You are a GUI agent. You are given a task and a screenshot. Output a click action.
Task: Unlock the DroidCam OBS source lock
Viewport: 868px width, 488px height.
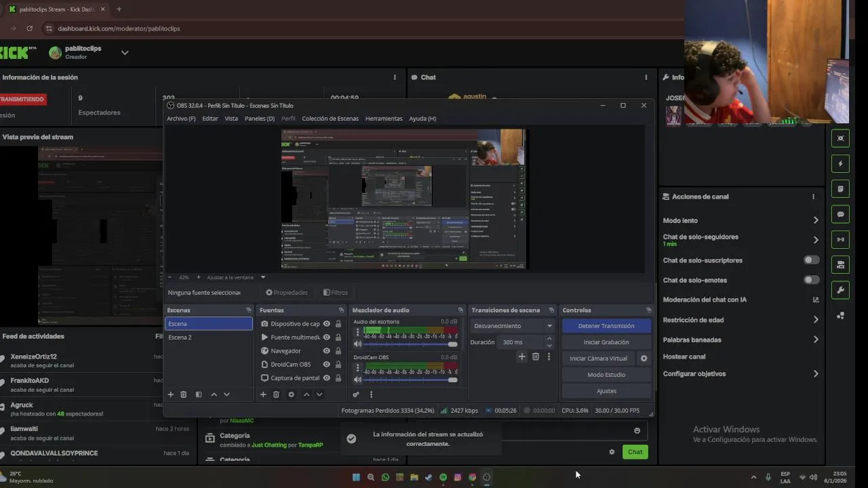pyautogui.click(x=338, y=365)
